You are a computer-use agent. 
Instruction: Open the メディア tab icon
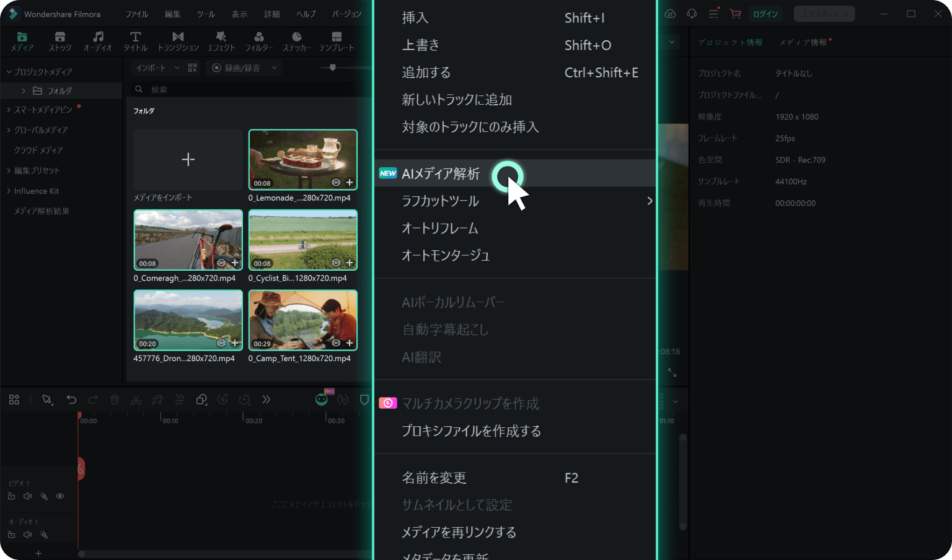point(22,42)
